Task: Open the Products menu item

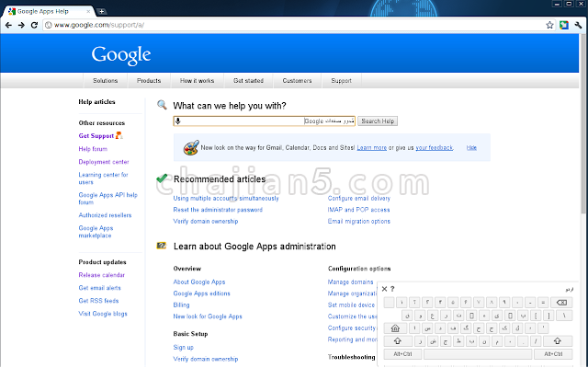Action: click(149, 81)
